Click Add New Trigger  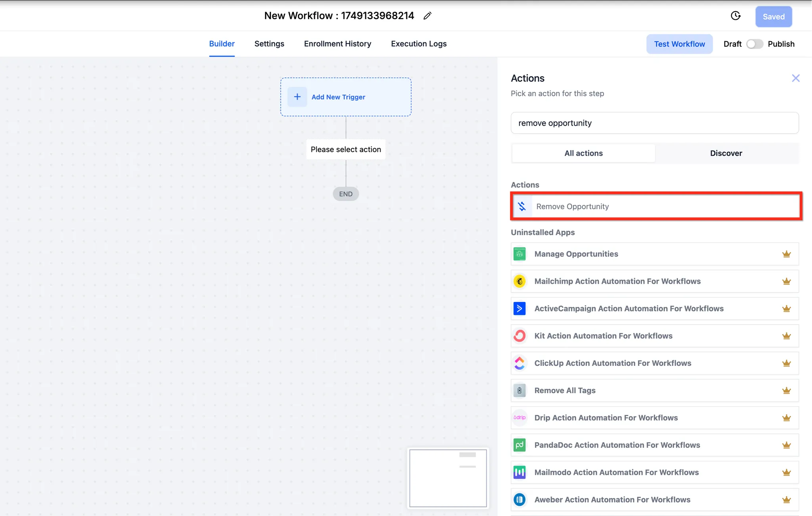[345, 97]
